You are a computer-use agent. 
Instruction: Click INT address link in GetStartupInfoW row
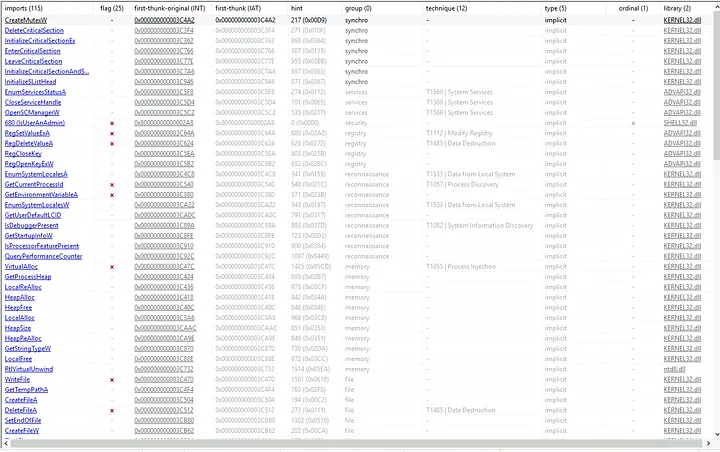tap(163, 236)
